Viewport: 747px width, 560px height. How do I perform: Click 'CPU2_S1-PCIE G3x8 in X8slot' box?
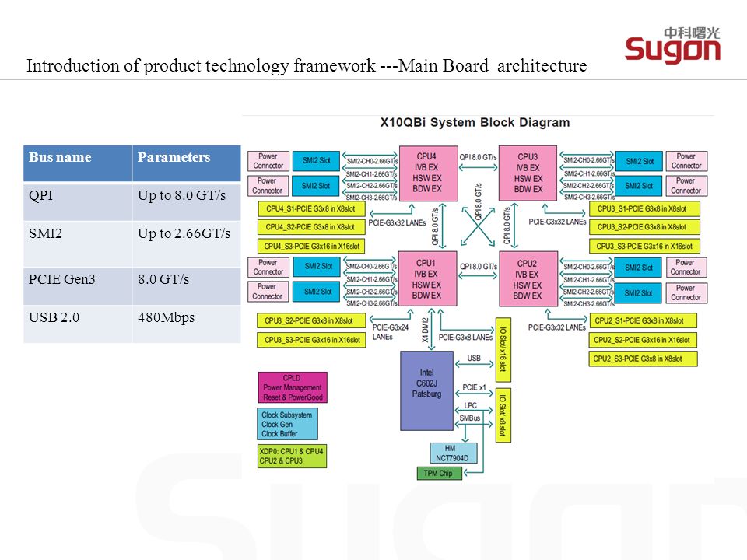point(643,320)
